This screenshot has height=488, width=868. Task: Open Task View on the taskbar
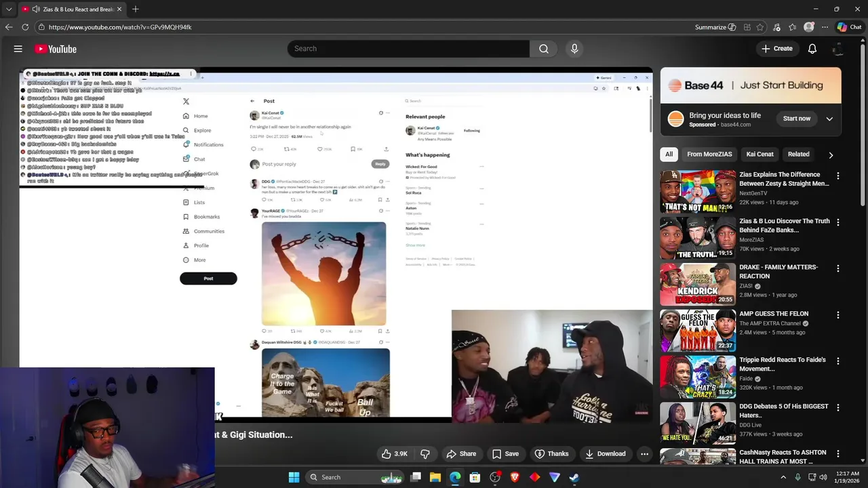tap(416, 477)
